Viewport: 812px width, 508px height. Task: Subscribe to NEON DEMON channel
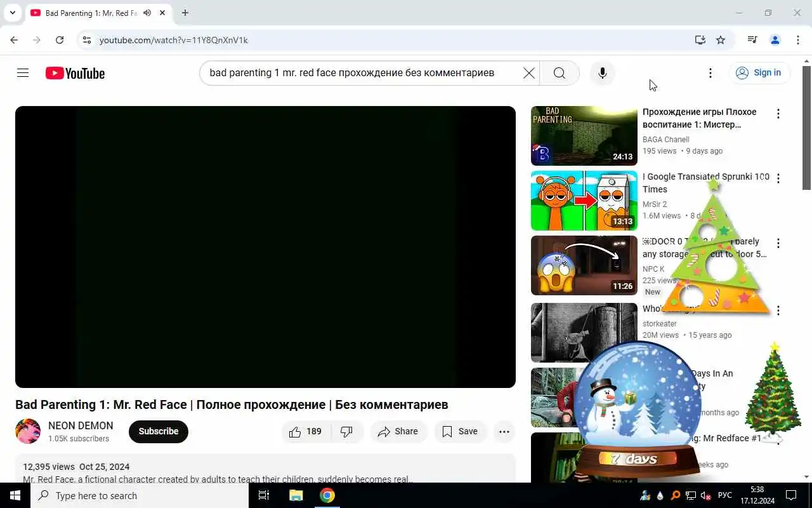coord(159,431)
